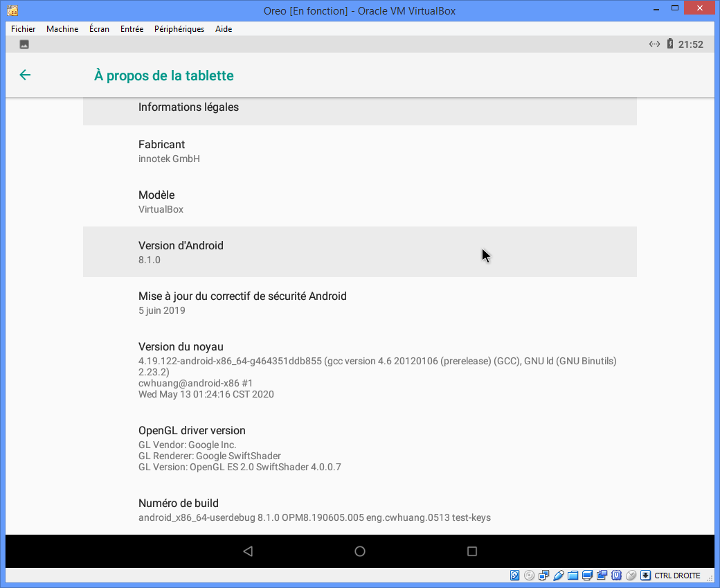Click the value VirtualBox under Modèle

tap(161, 209)
